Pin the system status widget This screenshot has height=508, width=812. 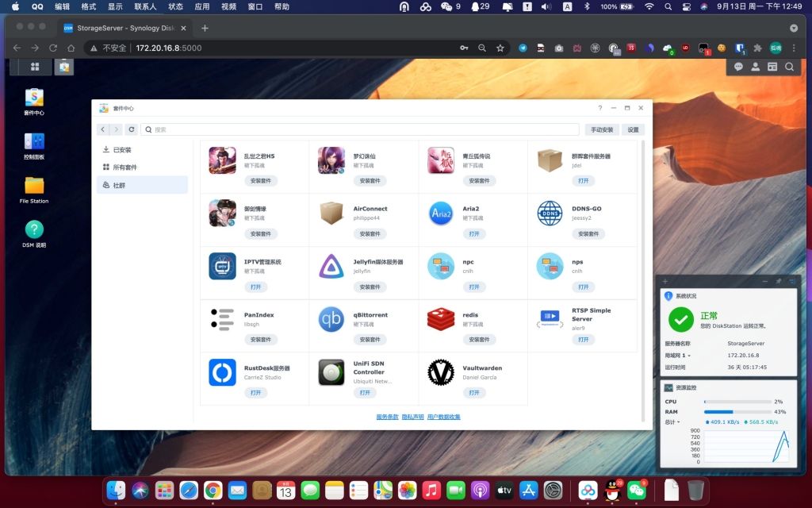779,281
